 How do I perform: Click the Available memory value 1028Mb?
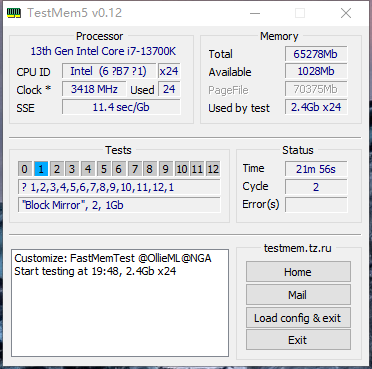point(316,71)
